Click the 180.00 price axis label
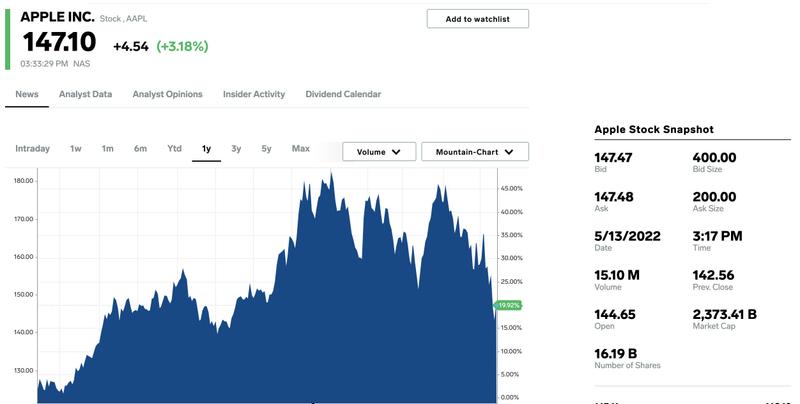Screen dimensions: 800x404 23,181
